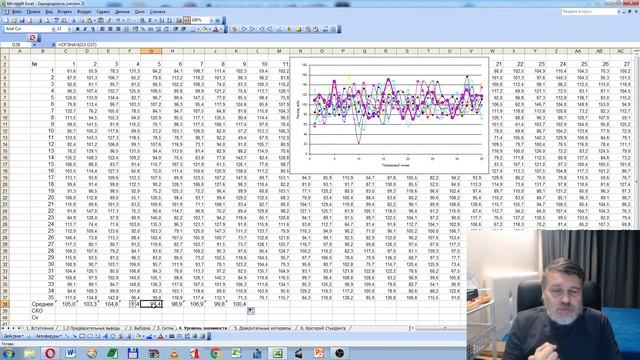Screen dimensions: 640x360
Task: Expand the font name dropdown
Action: pyautogui.click(x=53, y=29)
